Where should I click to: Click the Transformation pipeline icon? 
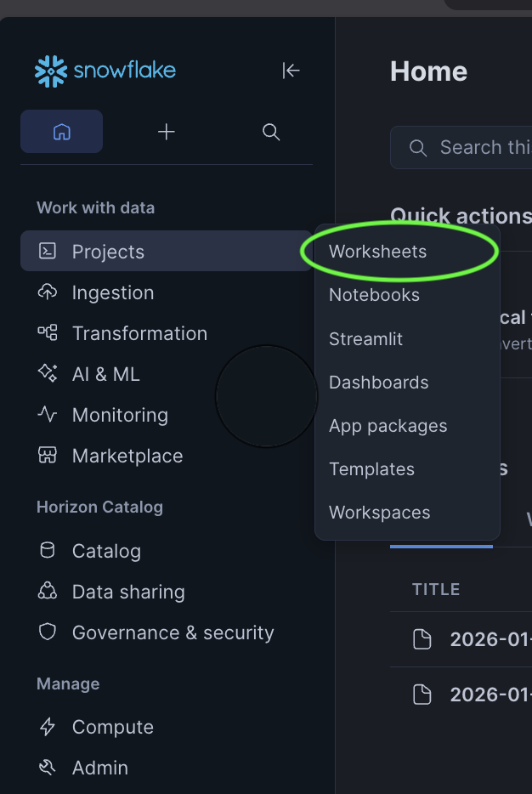click(x=46, y=333)
